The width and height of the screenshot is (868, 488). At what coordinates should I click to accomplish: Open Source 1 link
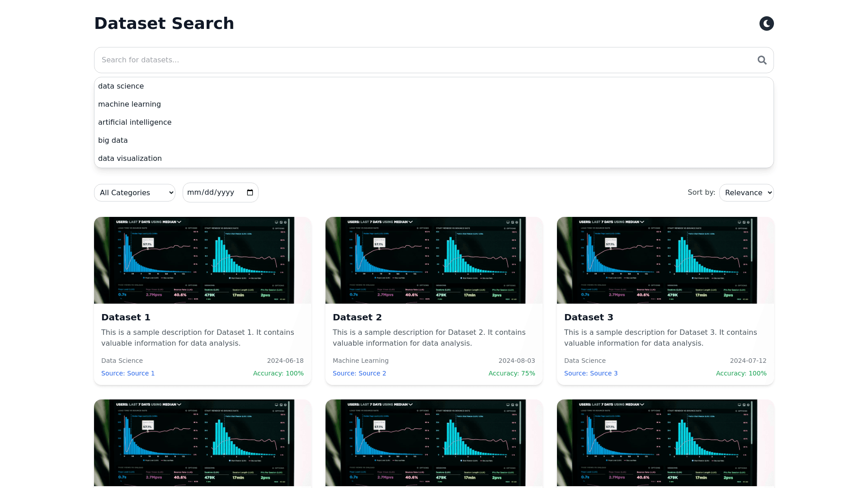tap(128, 373)
